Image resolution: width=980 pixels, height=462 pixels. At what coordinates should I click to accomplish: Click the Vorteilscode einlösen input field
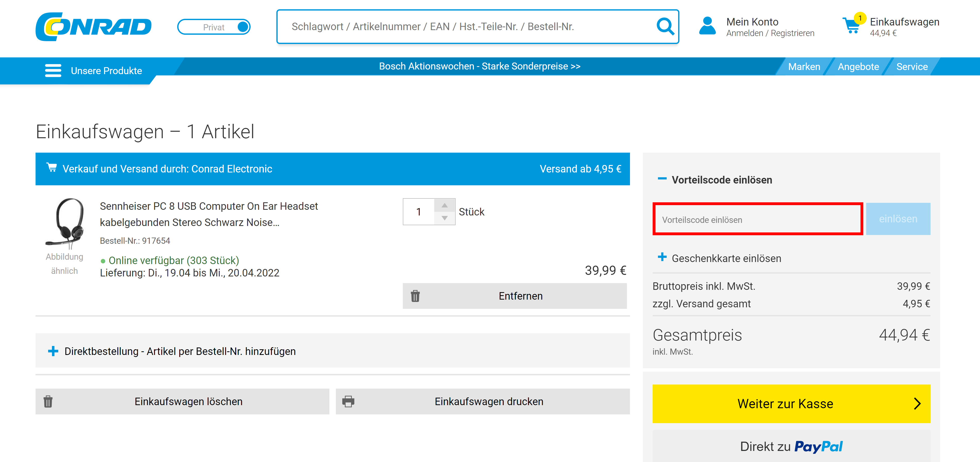(757, 219)
